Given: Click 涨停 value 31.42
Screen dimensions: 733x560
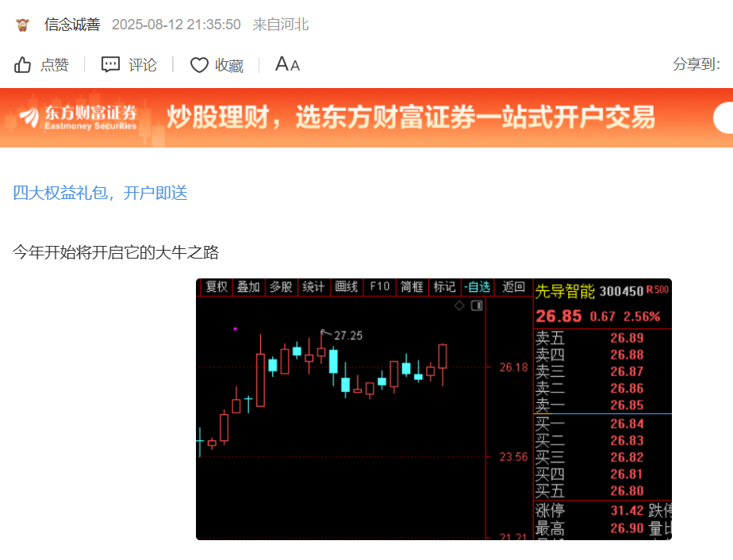Looking at the screenshot, I should pos(627,511).
